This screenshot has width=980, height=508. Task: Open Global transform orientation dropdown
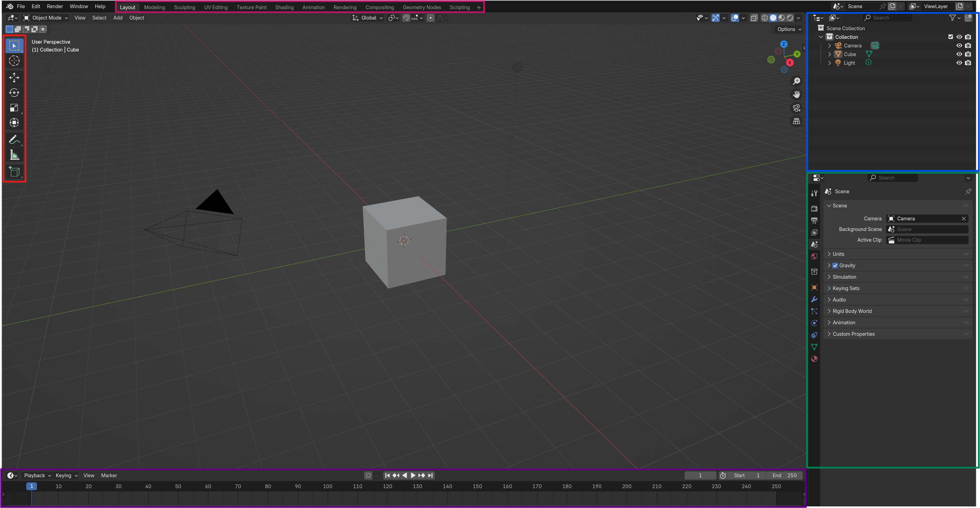click(367, 18)
